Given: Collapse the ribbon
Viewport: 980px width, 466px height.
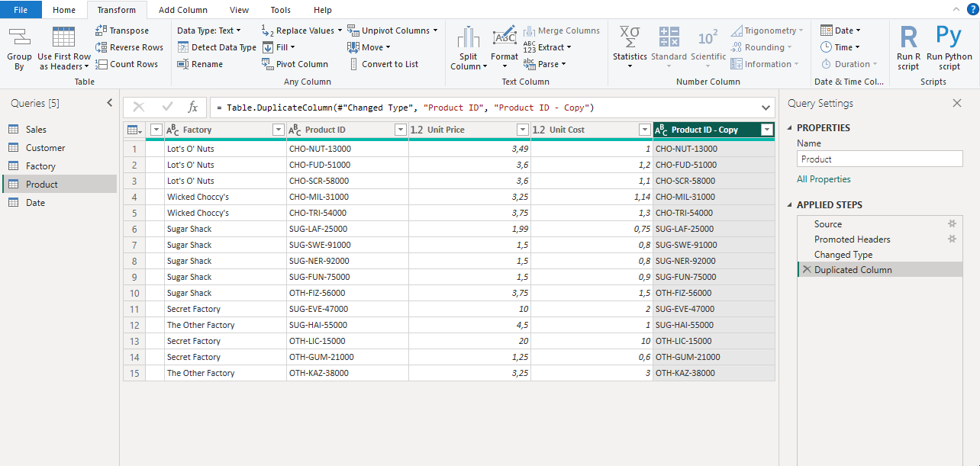Looking at the screenshot, I should tap(956, 9).
